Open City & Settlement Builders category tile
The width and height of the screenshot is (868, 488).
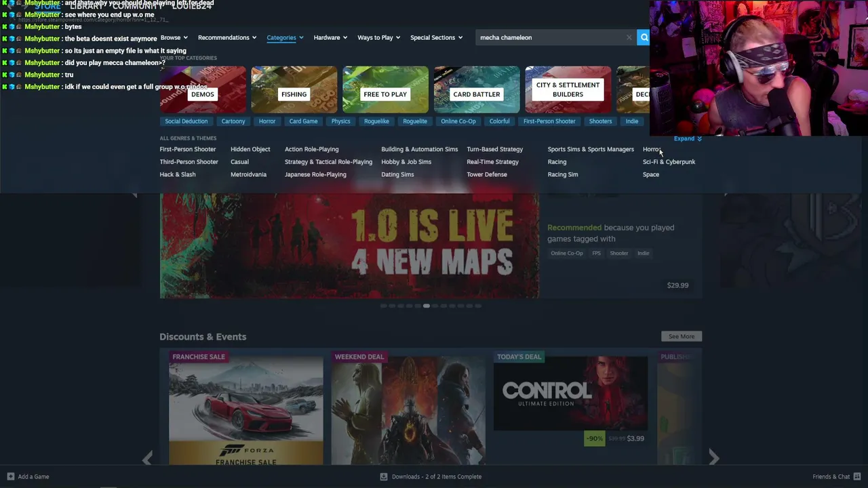click(x=568, y=89)
